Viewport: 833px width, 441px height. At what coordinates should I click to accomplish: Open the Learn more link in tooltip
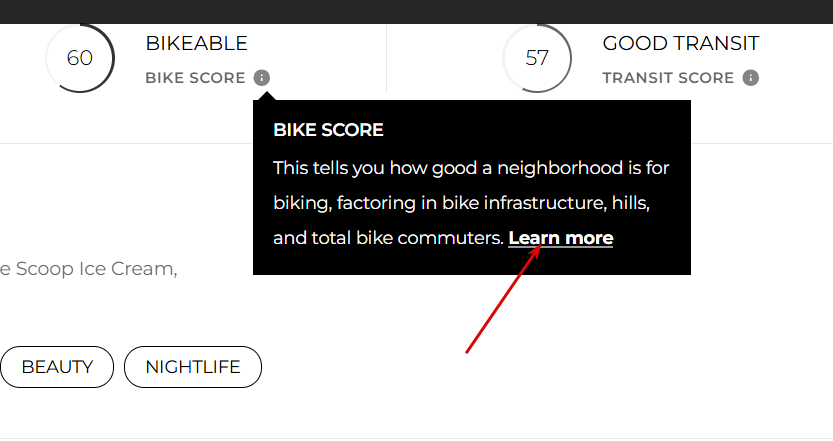[x=560, y=238]
